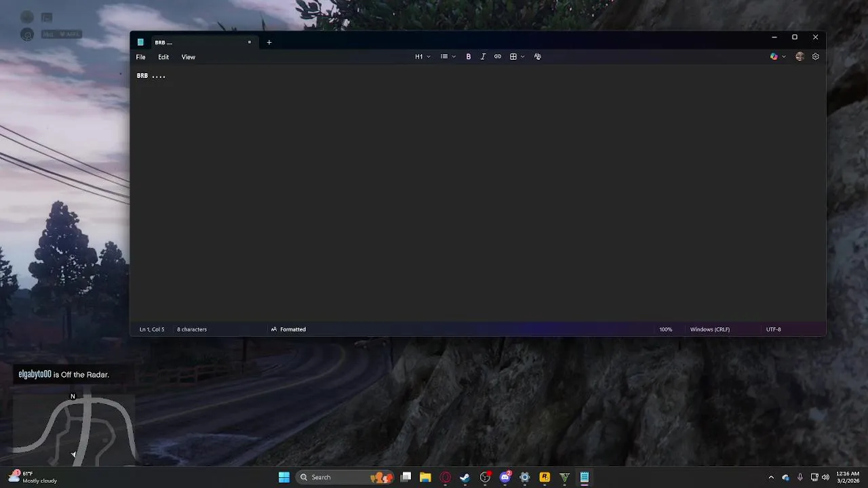
Task: Clear formatting with the Aa eraser icon
Action: [538, 57]
